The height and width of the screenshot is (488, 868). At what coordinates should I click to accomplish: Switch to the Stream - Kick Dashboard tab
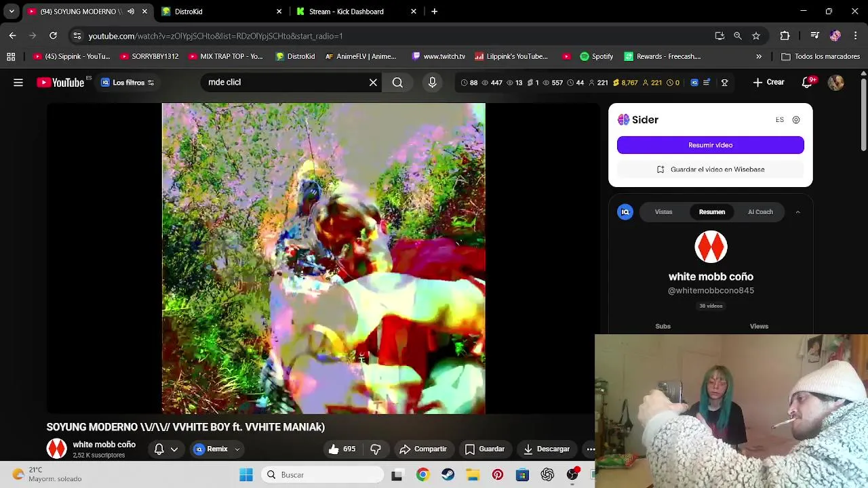(357, 12)
